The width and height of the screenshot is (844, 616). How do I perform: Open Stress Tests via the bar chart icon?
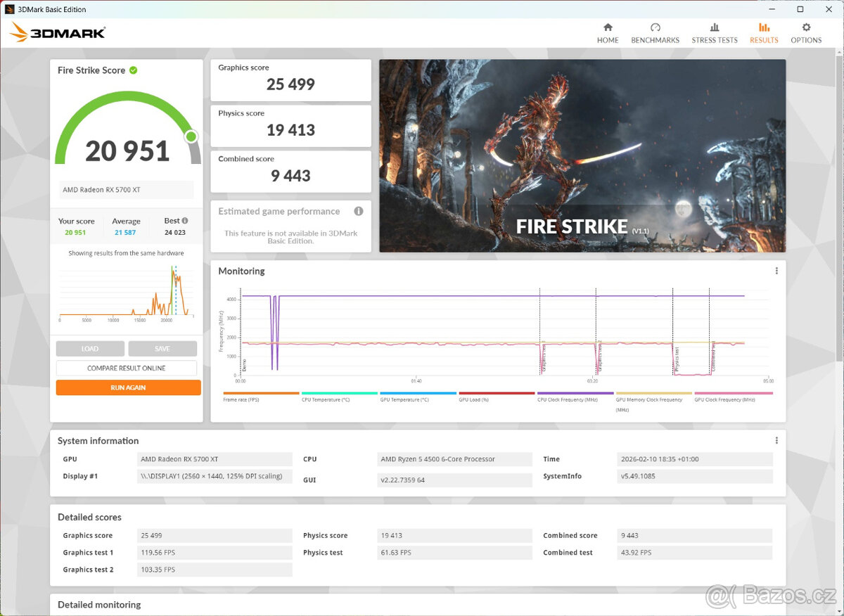[x=714, y=32]
